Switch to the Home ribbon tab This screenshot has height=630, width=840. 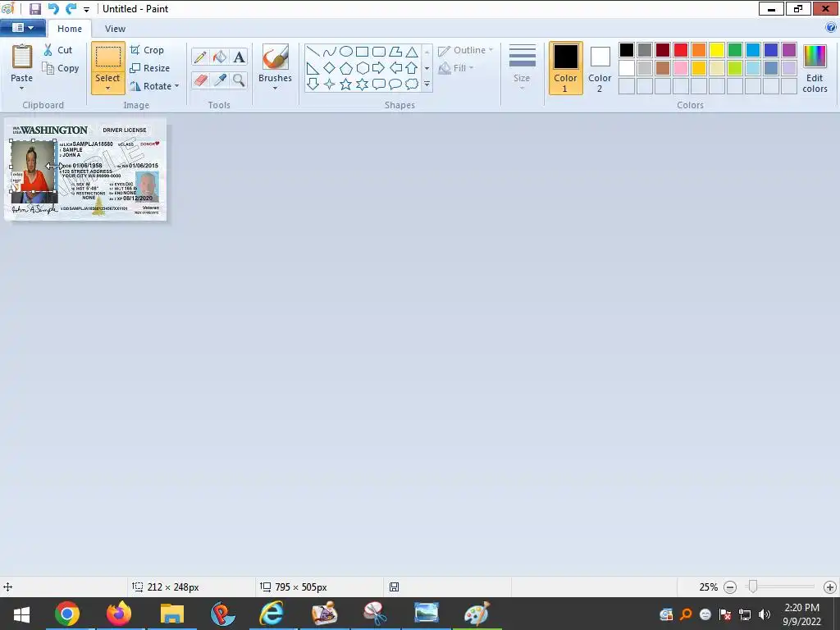pos(70,29)
